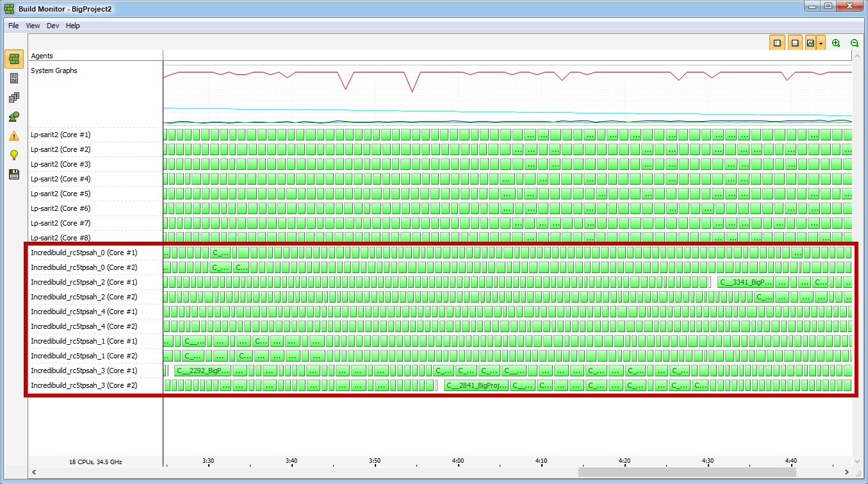
Task: Open the green tree Summary sidebar icon
Action: [x=14, y=117]
